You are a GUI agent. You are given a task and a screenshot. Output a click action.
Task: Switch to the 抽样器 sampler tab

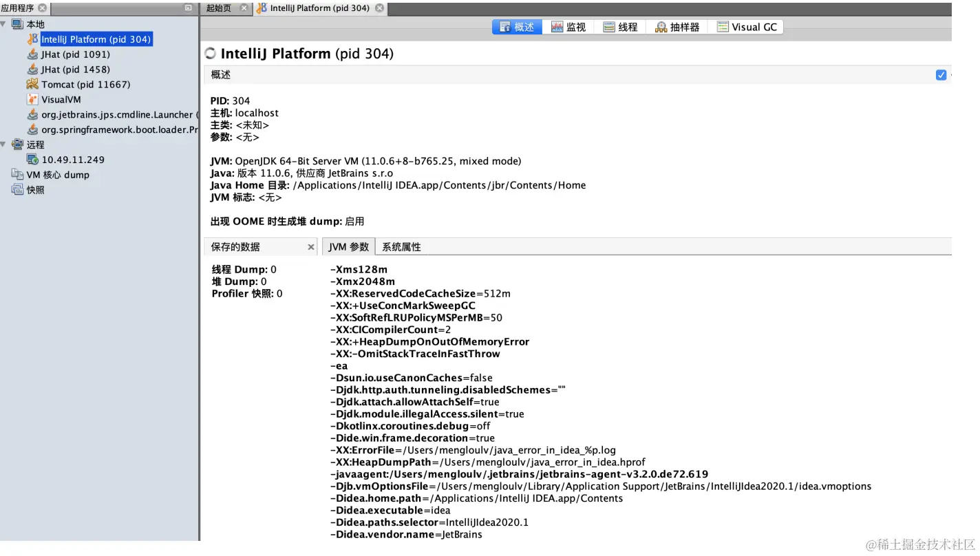pos(677,27)
